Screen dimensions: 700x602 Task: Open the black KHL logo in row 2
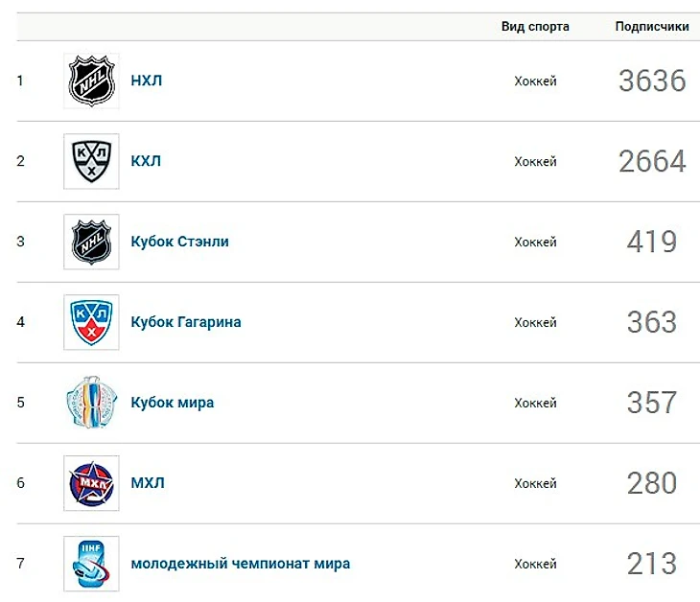(x=91, y=161)
